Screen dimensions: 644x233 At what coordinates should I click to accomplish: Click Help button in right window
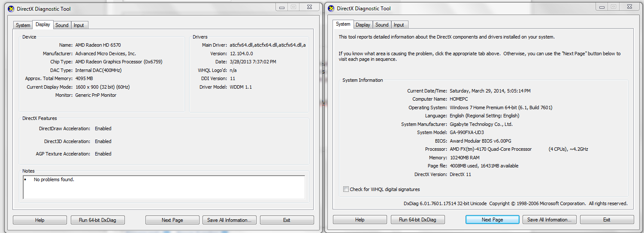(x=360, y=220)
